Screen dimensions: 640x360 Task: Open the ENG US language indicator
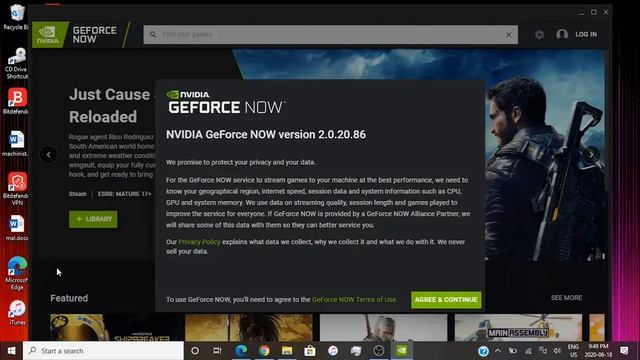pyautogui.click(x=573, y=351)
